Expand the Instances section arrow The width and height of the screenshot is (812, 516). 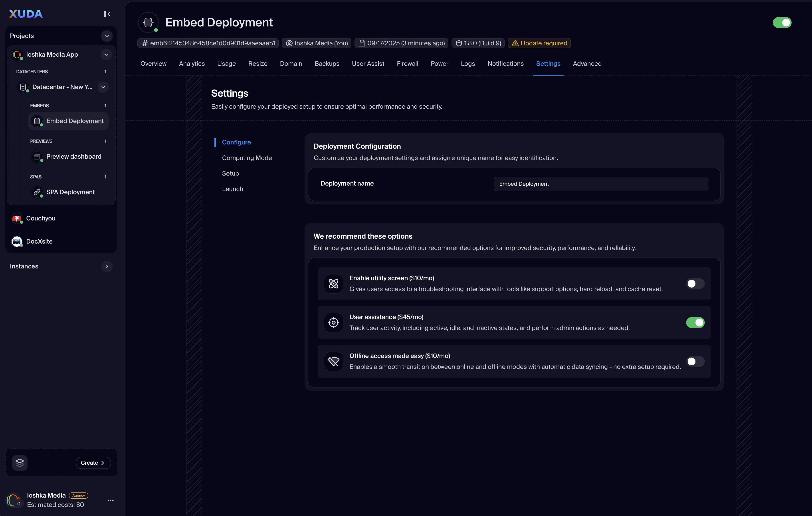107,266
